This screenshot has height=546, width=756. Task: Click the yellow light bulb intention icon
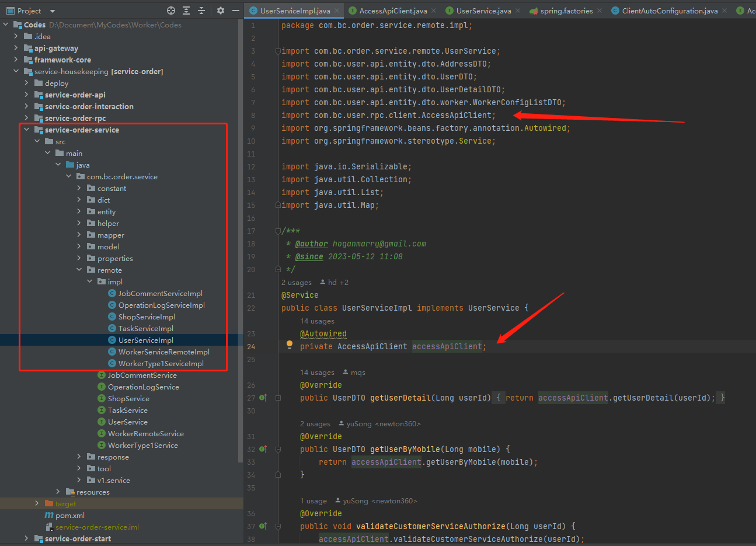tap(289, 345)
